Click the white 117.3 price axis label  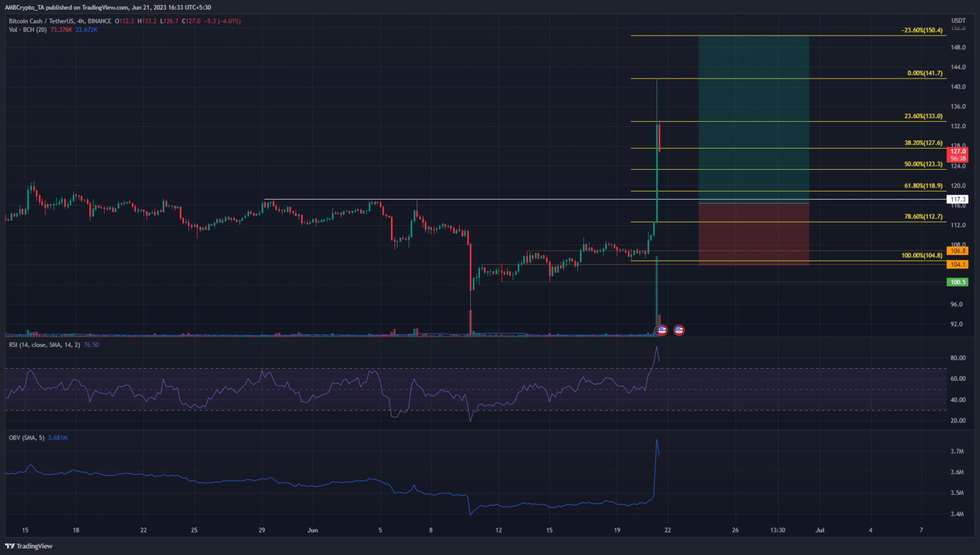click(x=958, y=200)
